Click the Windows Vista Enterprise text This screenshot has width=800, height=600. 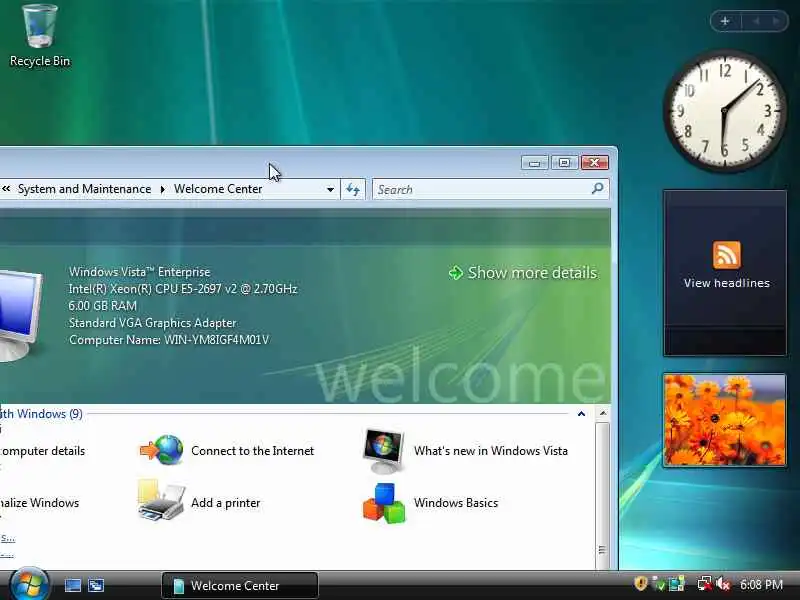139,272
